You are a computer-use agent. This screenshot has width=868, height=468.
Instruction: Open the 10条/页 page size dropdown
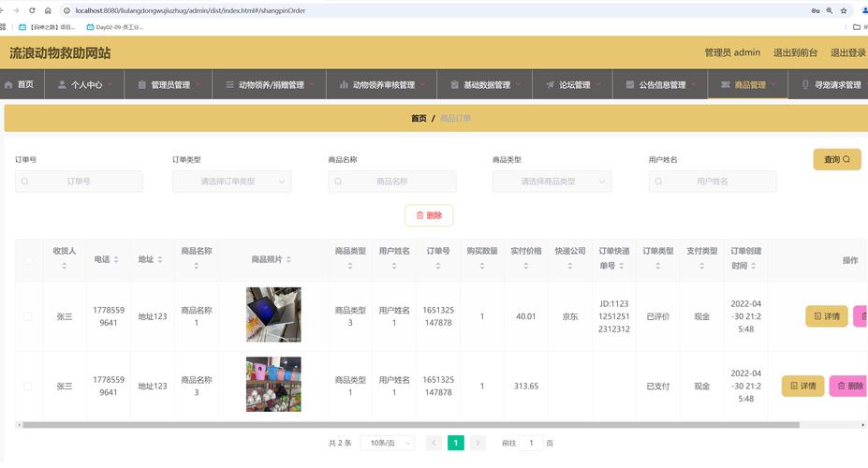387,443
